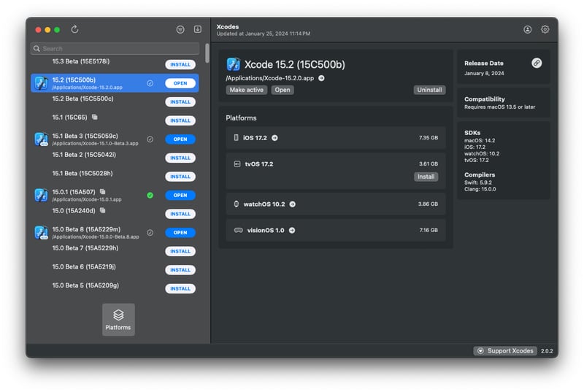Click Xcode icon of 15.1 Beta 3 row
Viewport: 584px width, 392px height.
coord(41,139)
